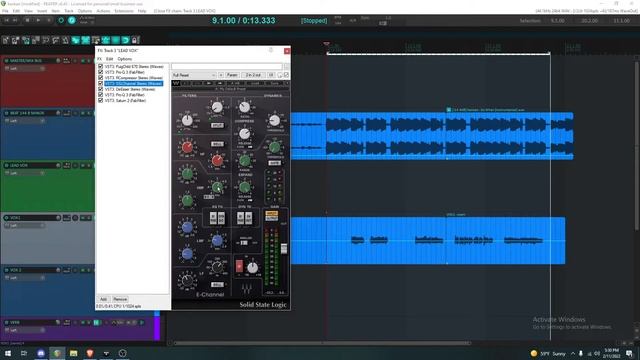640x360 pixels.
Task: Toggle Ripple editing in the toolbar
Action: [x=96, y=40]
